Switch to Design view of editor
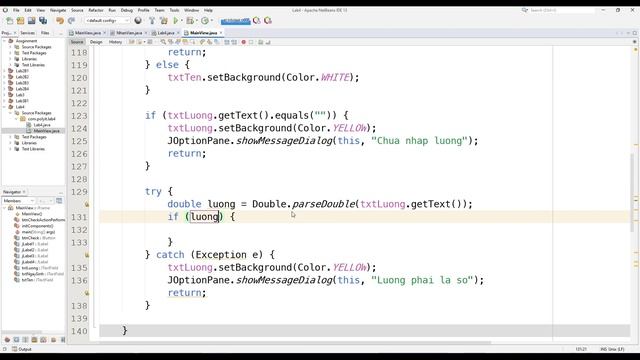This screenshot has width=640, height=360. (96, 42)
